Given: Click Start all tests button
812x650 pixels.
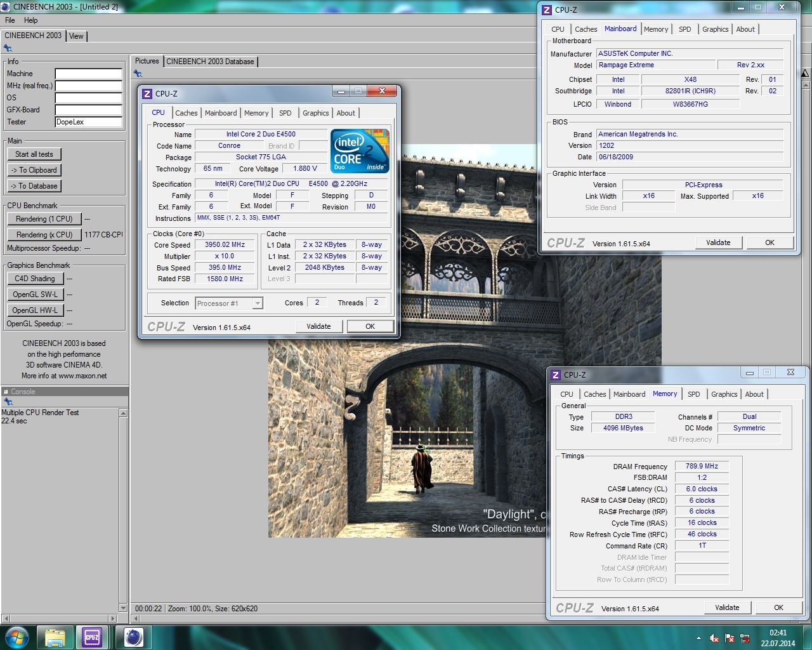Looking at the screenshot, I should click(x=34, y=154).
